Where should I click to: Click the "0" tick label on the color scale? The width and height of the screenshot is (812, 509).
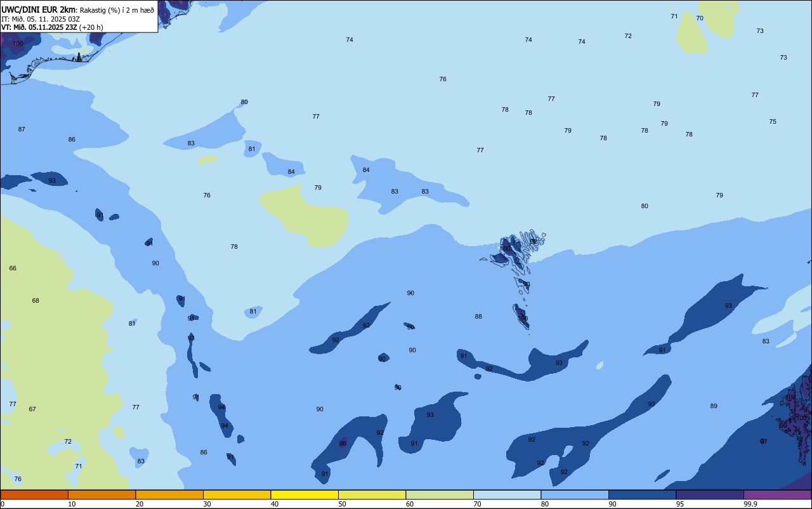coord(3,504)
